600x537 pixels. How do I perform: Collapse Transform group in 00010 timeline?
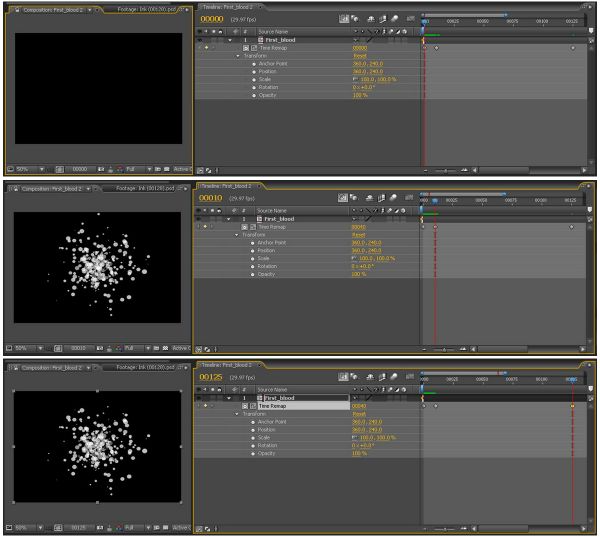point(236,235)
